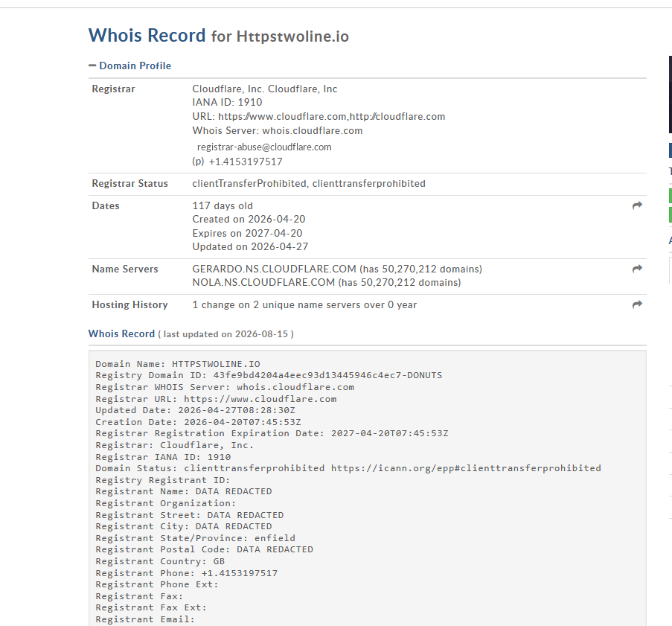Click 'Domain Name: HTTPSTWOLINE.IO' line
The width and height of the screenshot is (672, 626).
click(177, 364)
